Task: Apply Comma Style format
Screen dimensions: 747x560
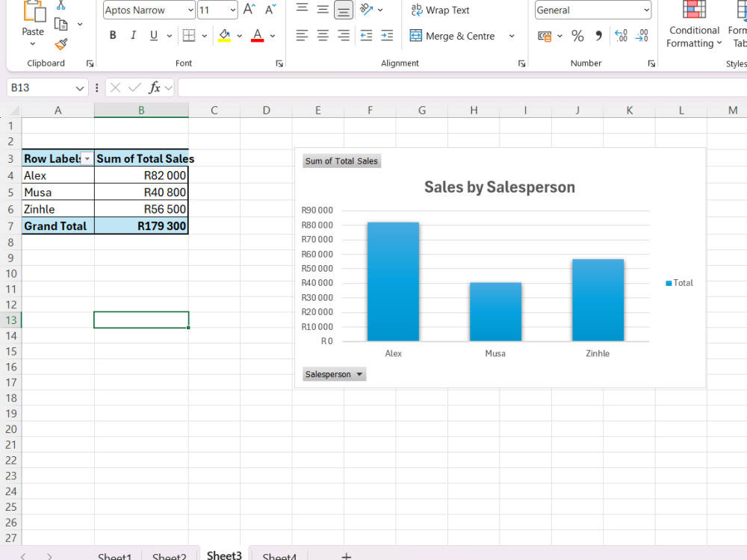Action: click(x=599, y=36)
